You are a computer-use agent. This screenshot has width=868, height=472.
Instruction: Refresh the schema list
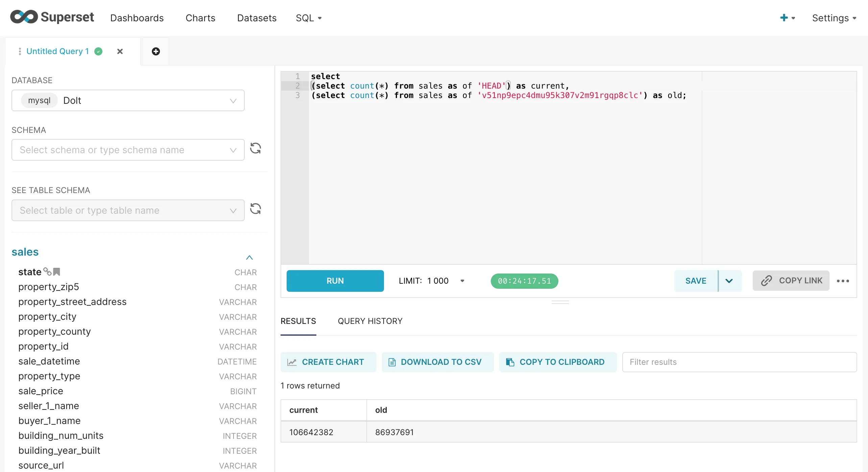256,148
